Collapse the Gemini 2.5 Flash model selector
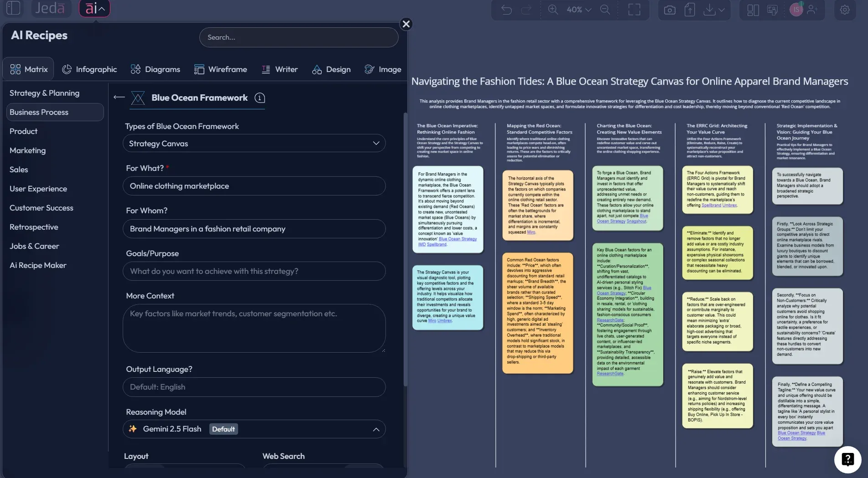 376,429
